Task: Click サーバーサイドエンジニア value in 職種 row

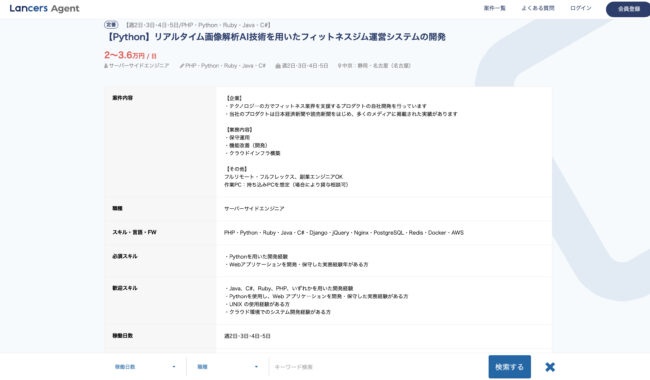Action: tap(254, 209)
